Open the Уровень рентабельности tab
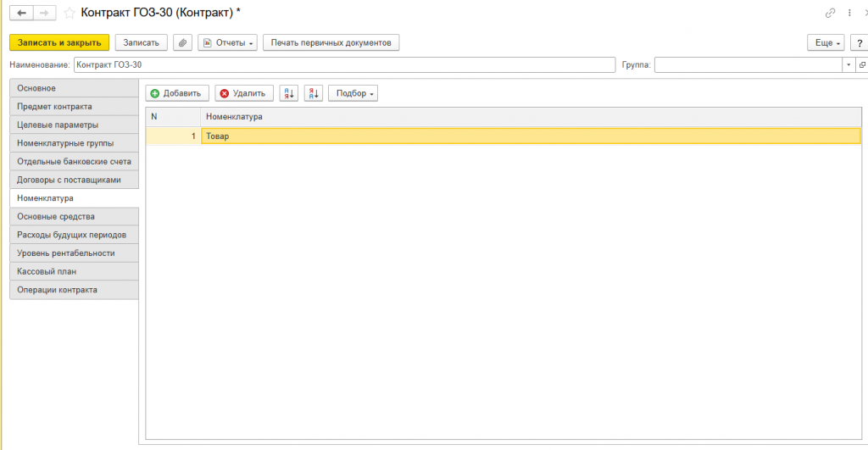This screenshot has height=450, width=868. tap(75, 253)
